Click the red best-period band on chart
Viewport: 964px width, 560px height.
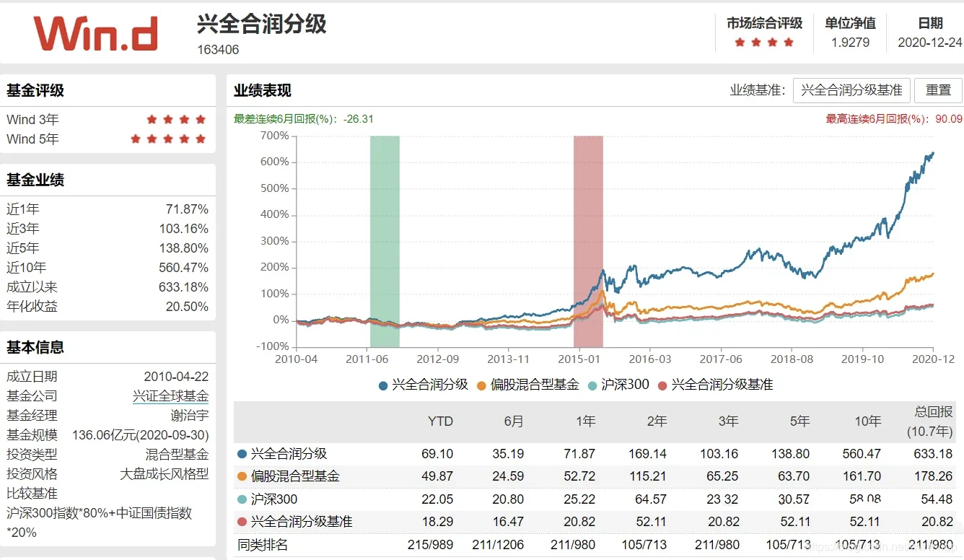(588, 241)
